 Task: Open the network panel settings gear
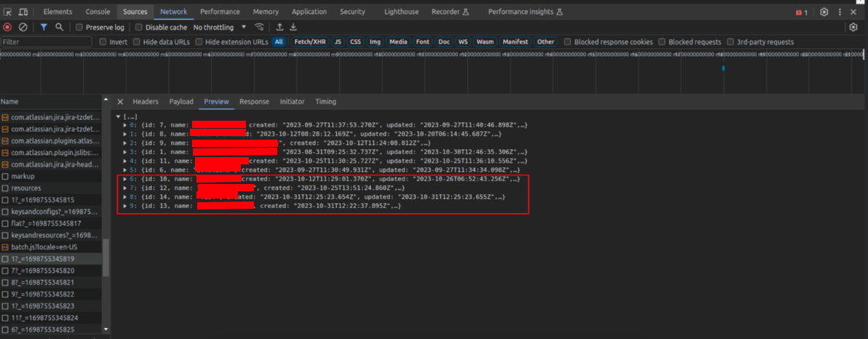[853, 27]
